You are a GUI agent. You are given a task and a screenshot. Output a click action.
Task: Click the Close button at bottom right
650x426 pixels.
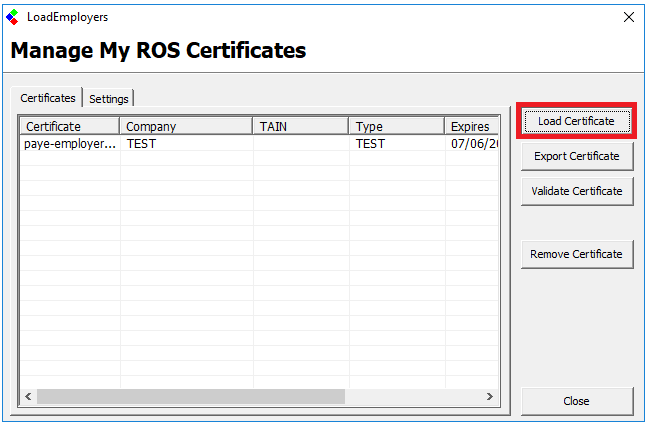[x=577, y=401]
